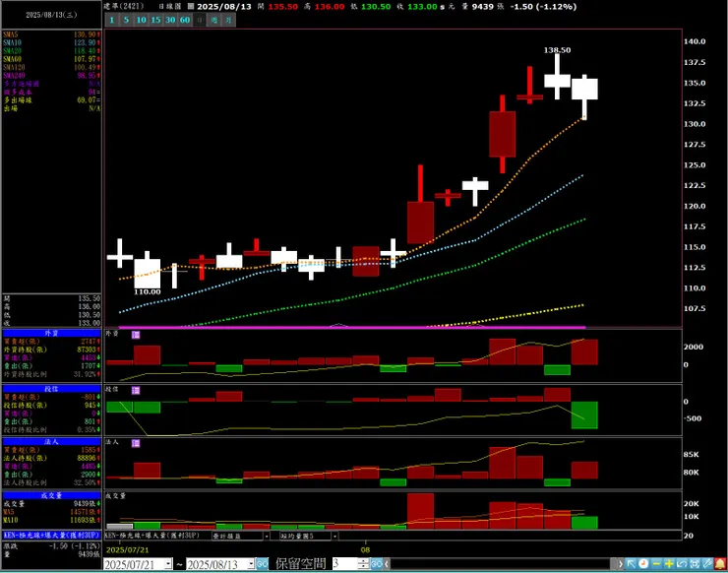Click the pencil draw tool icon
Screen dimensions: 728x573
(x=707, y=564)
